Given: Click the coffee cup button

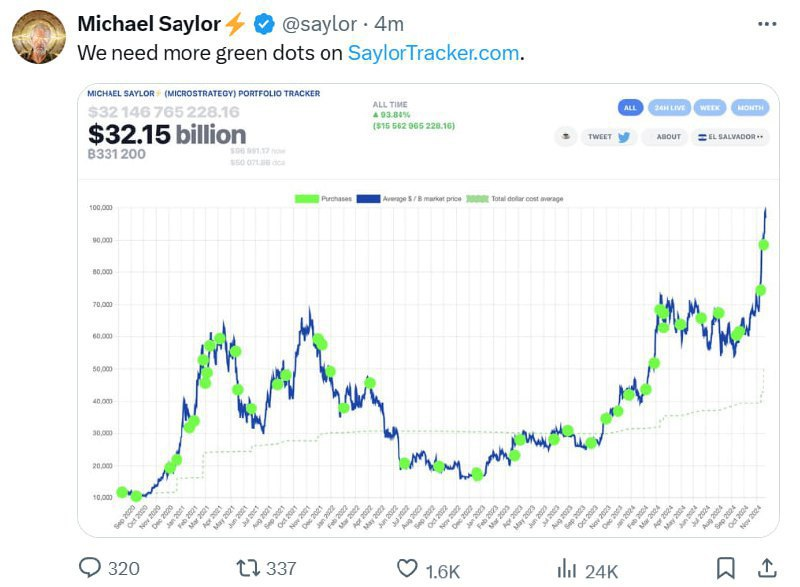Looking at the screenshot, I should click(x=566, y=137).
